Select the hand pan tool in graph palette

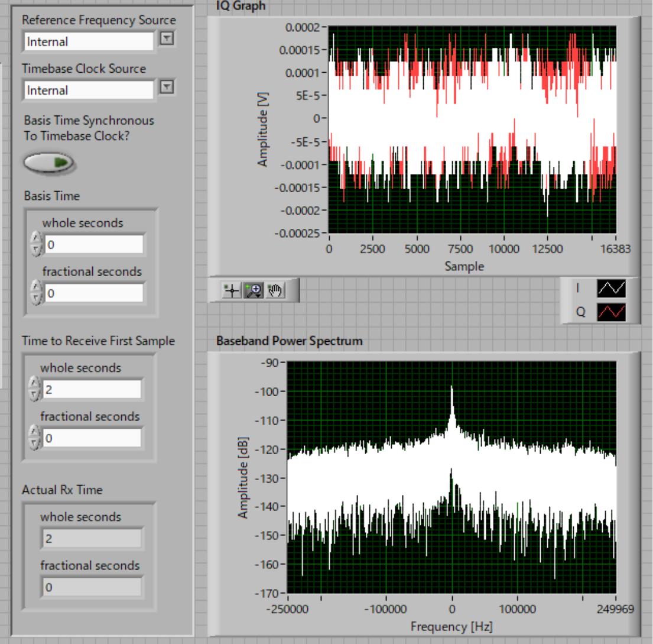click(x=275, y=290)
